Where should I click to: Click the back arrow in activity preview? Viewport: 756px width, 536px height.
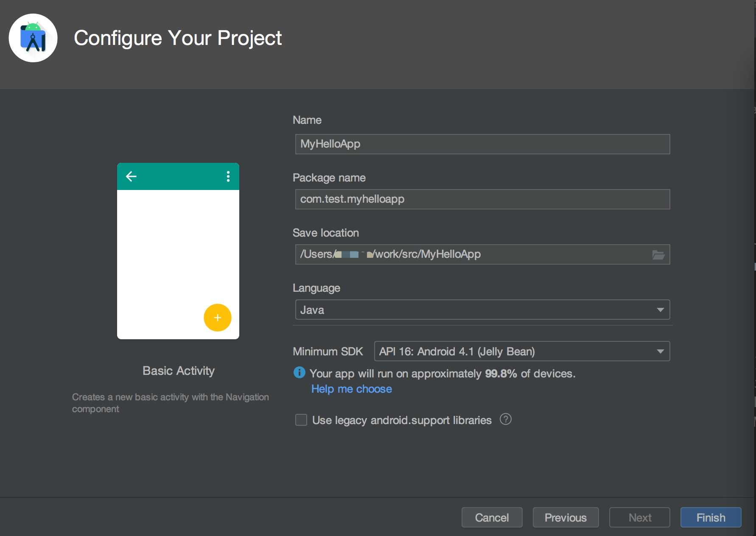pos(131,176)
